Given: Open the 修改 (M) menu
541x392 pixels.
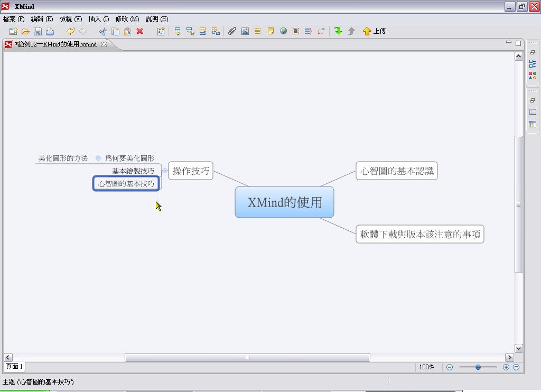Looking at the screenshot, I should [x=127, y=19].
